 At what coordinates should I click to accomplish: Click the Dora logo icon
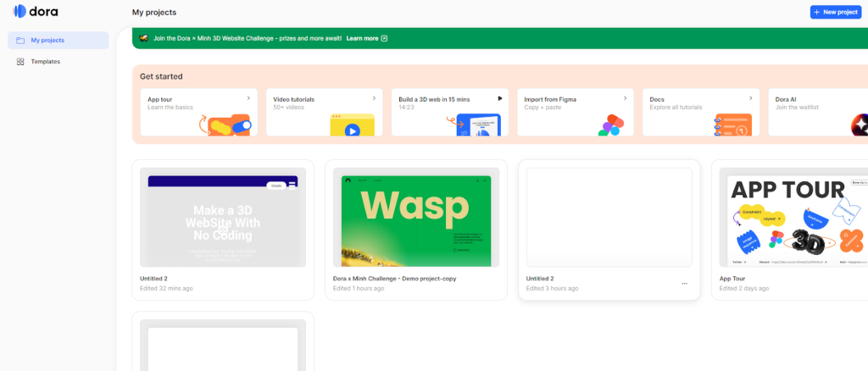coord(20,12)
